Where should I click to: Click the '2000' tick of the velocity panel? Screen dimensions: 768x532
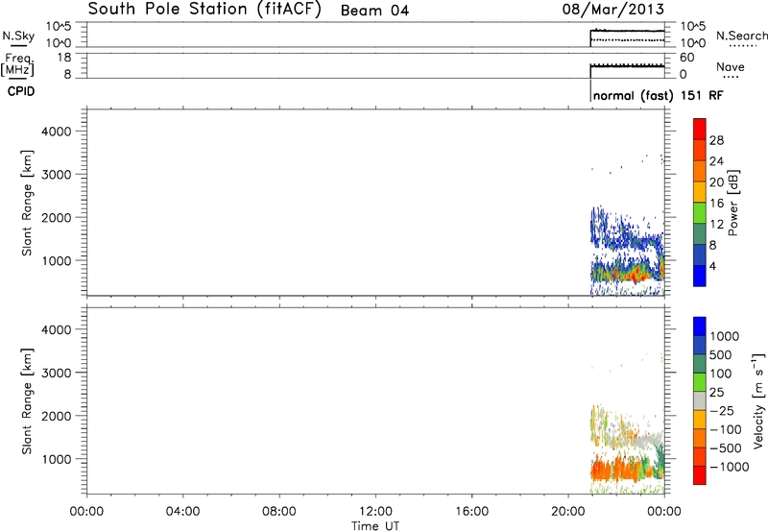click(57, 416)
